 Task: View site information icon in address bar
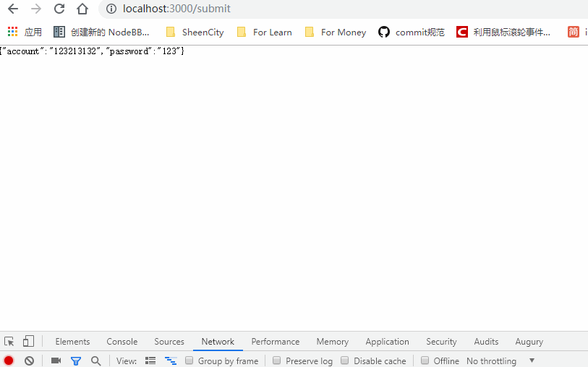coord(111,9)
